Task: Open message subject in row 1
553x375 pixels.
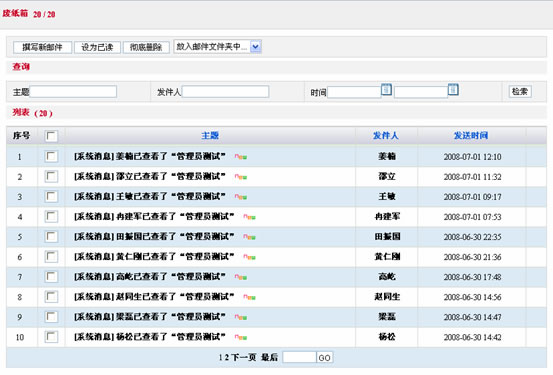Action: click(150, 156)
